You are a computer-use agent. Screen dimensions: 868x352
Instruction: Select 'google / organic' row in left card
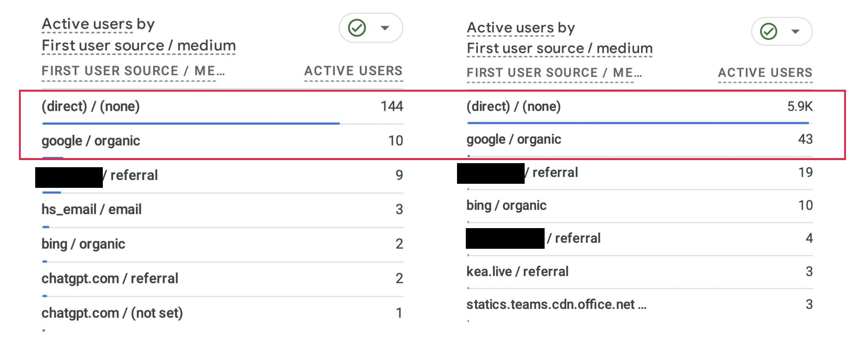(x=222, y=141)
